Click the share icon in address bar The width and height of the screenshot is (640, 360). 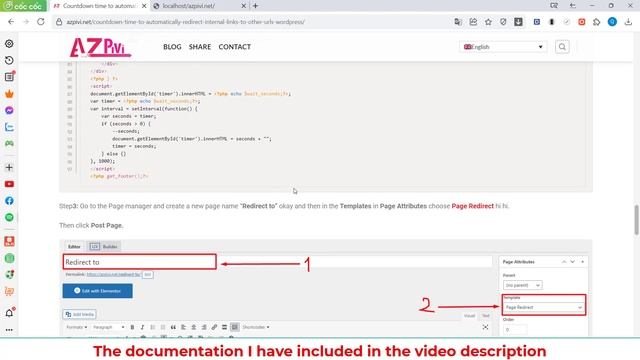pos(473,22)
